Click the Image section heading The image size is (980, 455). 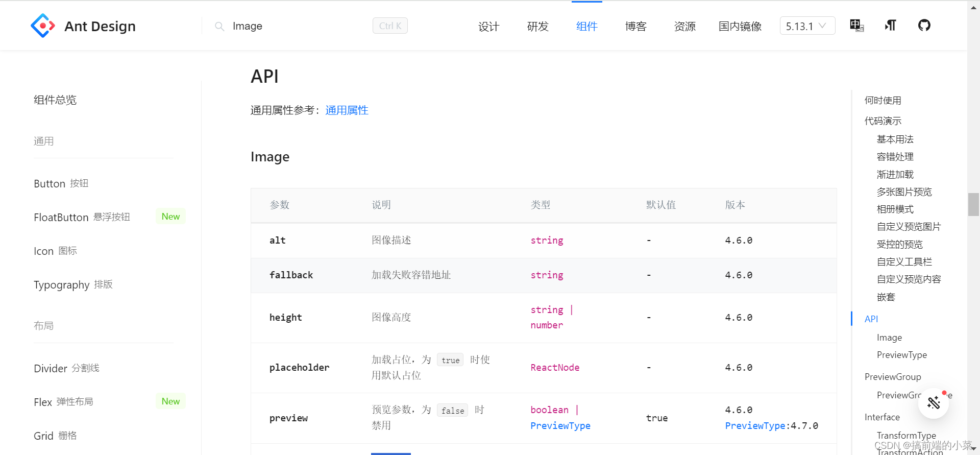point(270,157)
